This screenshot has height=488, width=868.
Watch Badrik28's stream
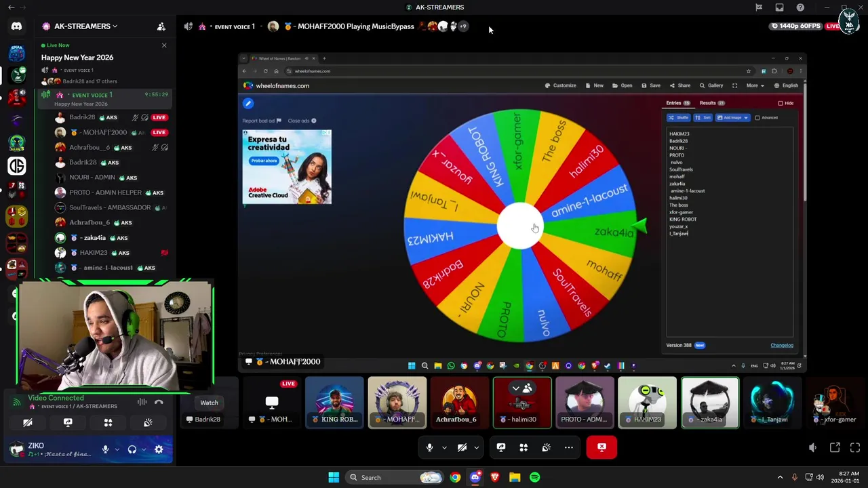tap(209, 403)
